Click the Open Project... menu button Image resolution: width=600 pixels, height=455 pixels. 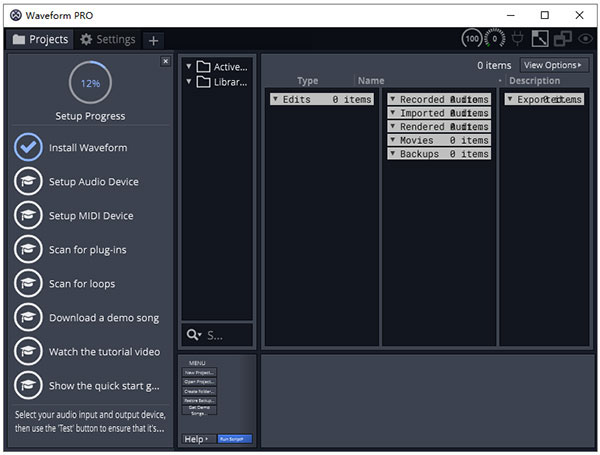[199, 382]
